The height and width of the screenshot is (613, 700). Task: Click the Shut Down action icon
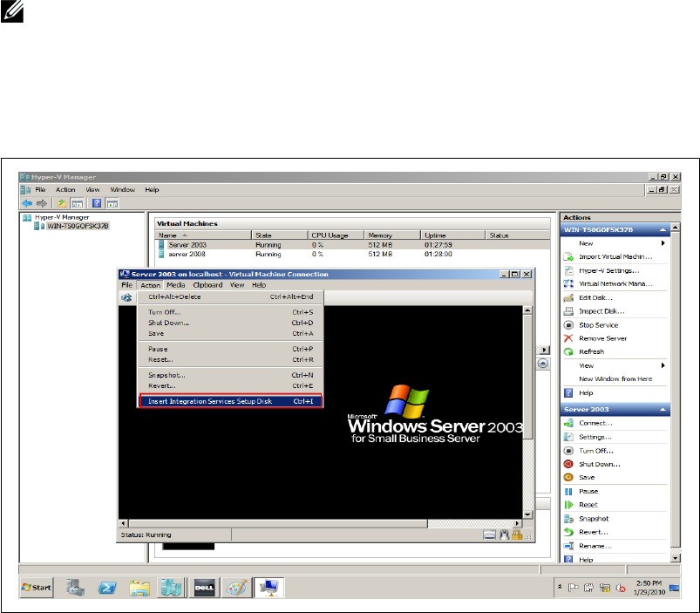point(568,464)
